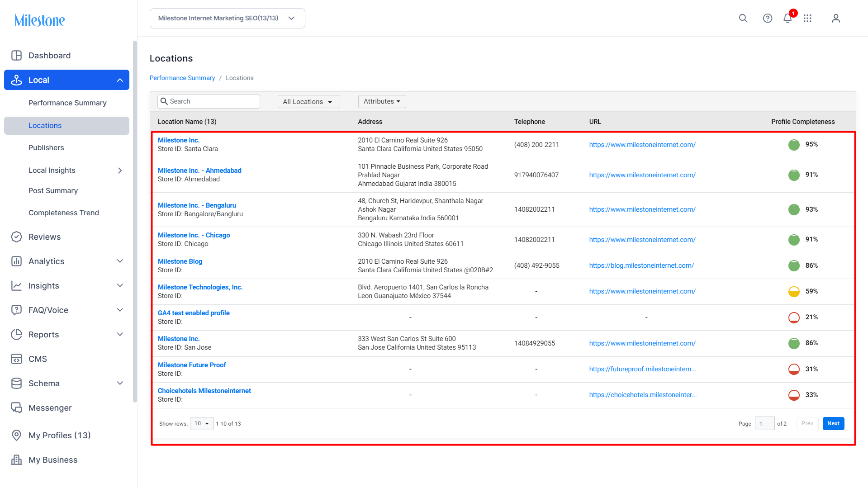Screen dimensions: 868x488
Task: Visit the blog.milestoneinternet.com URL
Action: pyautogui.click(x=641, y=265)
